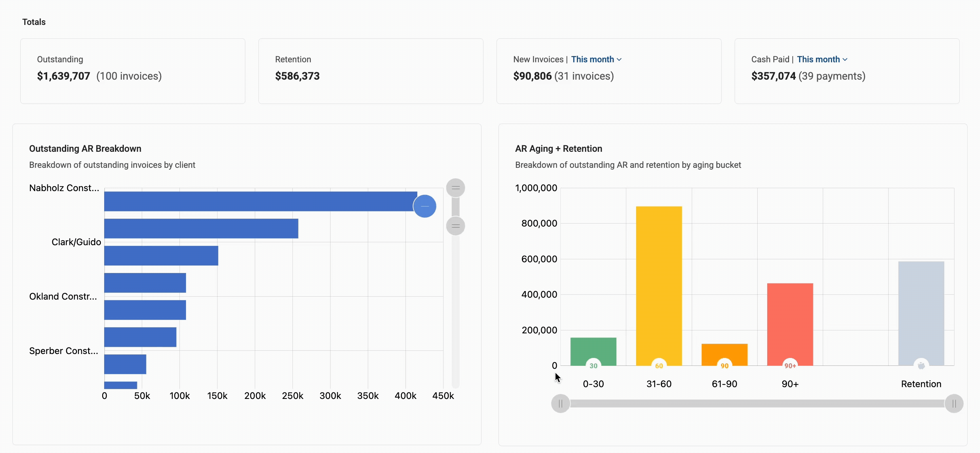The image size is (980, 453).
Task: Click the $357,074 cash paid amount
Action: click(x=773, y=76)
